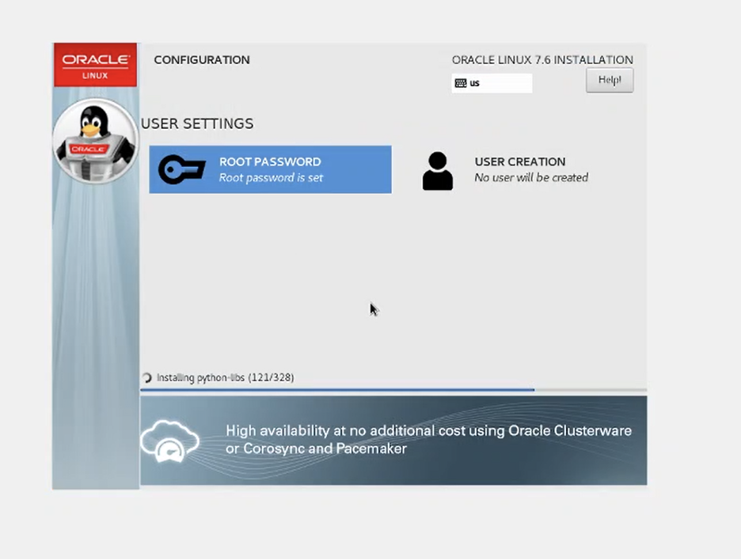The width and height of the screenshot is (741, 560).
Task: Click the red Oracle Linux logo
Action: (x=95, y=65)
